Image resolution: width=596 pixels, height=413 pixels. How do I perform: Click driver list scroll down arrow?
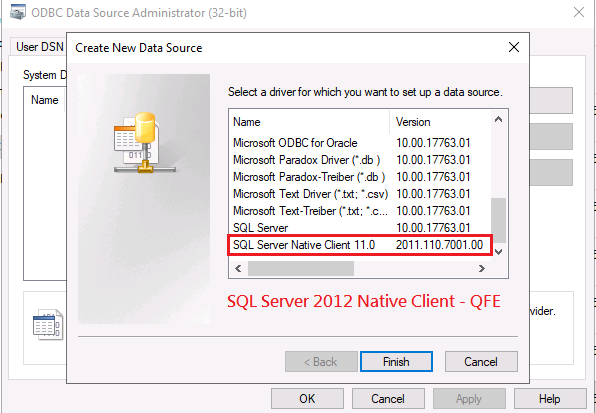pyautogui.click(x=499, y=251)
